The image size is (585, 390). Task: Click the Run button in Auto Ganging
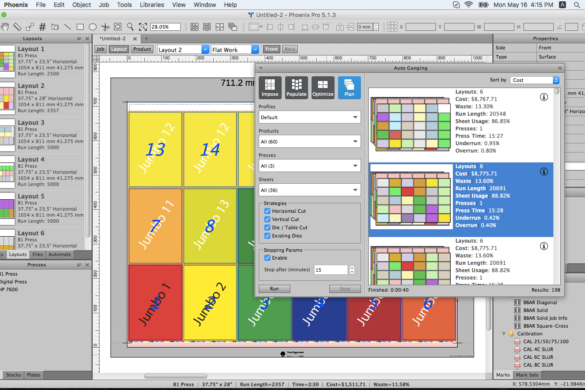pos(274,288)
